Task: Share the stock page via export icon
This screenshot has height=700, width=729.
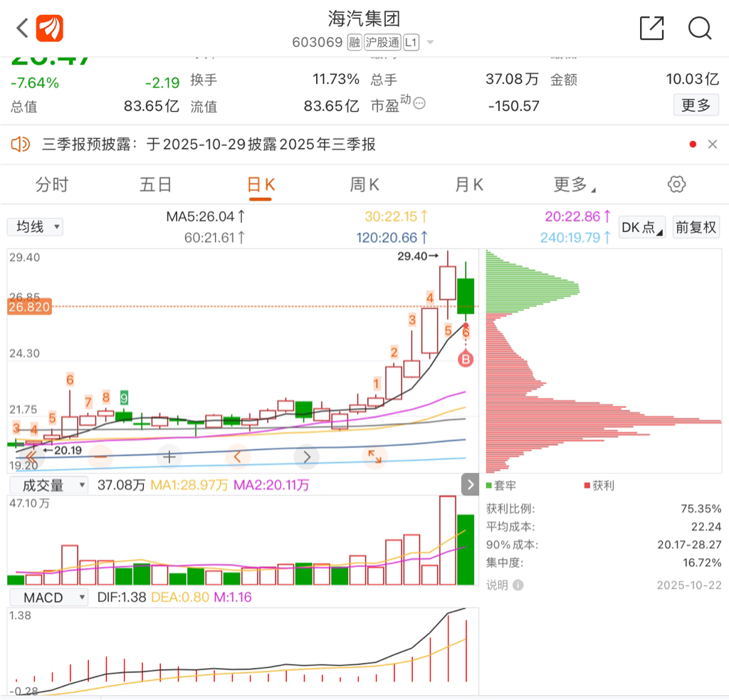Action: point(652,28)
